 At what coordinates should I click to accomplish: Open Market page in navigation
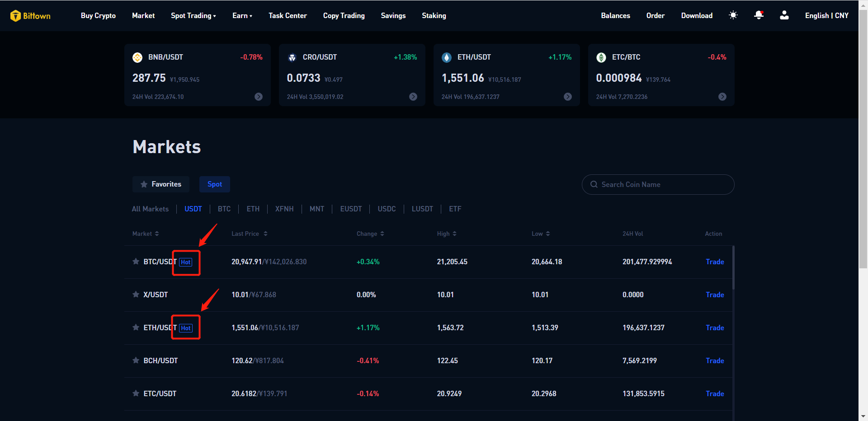pyautogui.click(x=143, y=16)
